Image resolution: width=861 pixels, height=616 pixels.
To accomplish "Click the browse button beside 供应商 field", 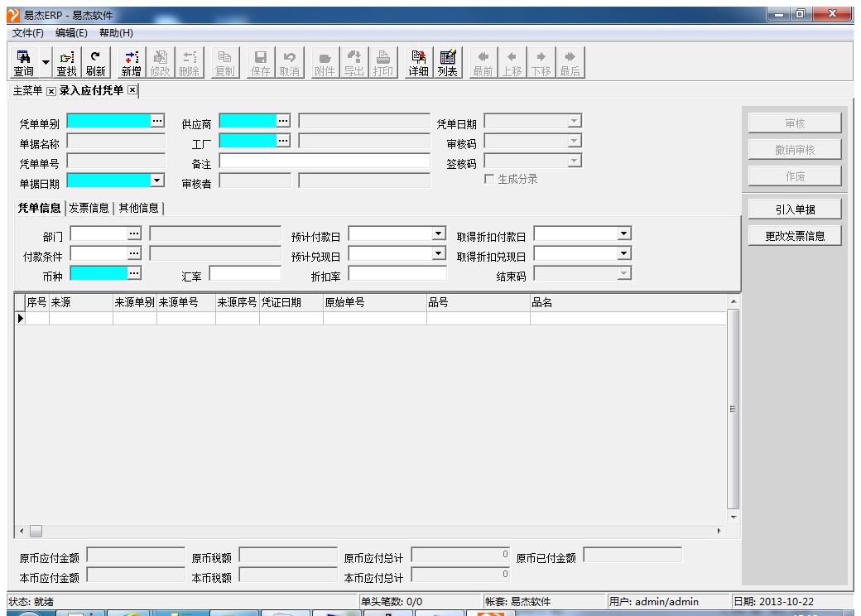I will click(284, 121).
